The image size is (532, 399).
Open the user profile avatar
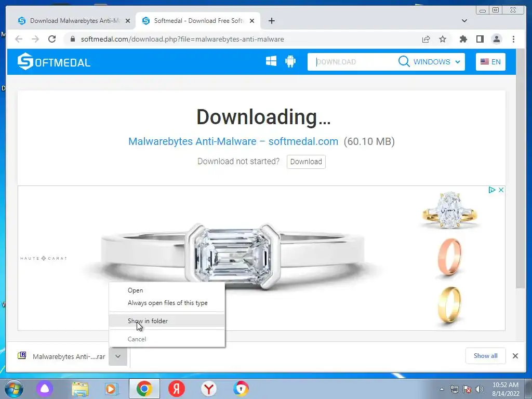(x=496, y=39)
